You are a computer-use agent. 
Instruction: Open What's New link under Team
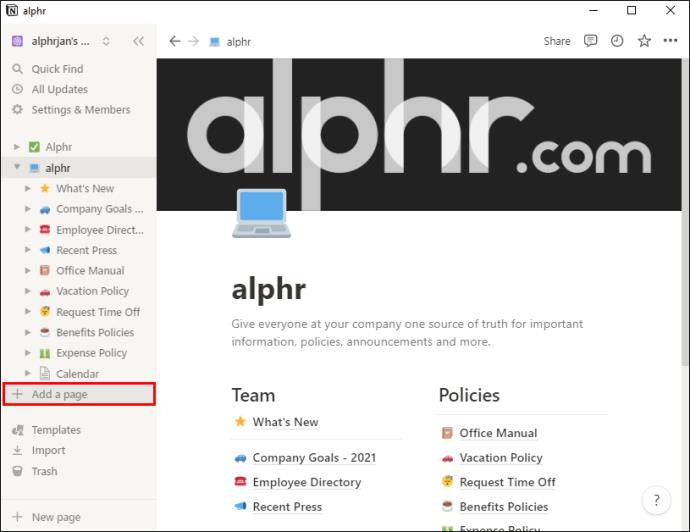click(285, 422)
